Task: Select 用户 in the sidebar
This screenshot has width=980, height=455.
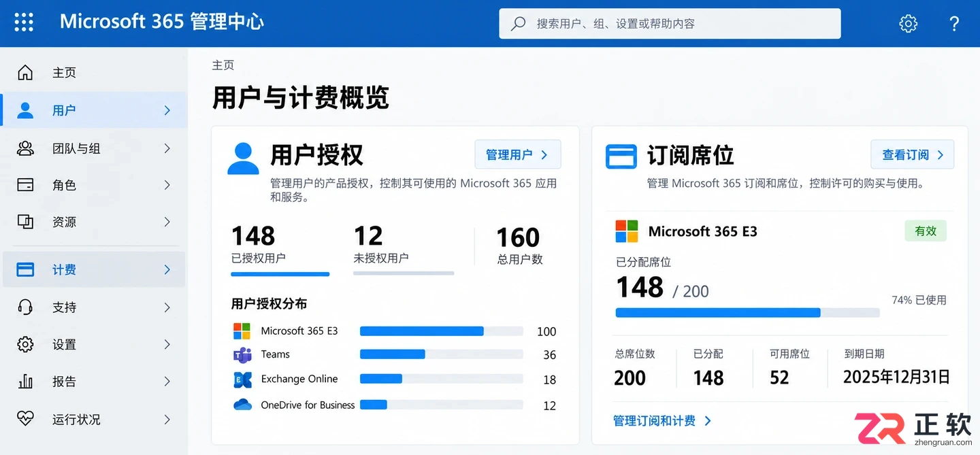Action: (94, 110)
